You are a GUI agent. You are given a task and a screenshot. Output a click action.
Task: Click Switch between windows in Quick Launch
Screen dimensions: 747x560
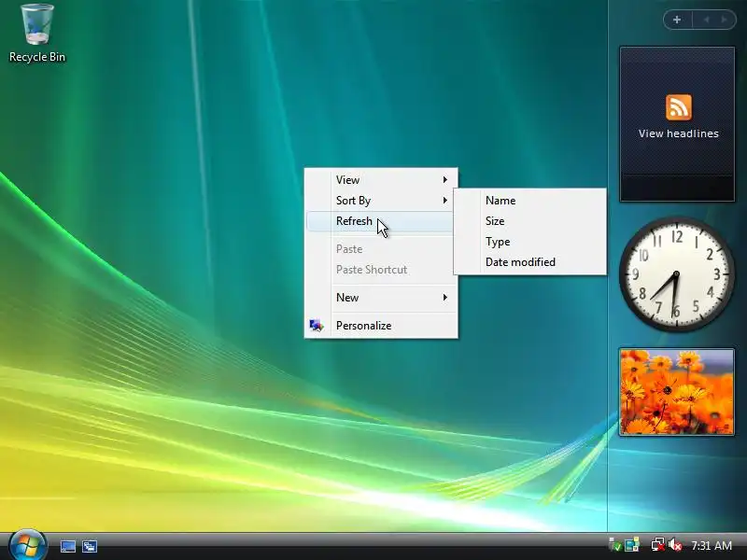(x=90, y=546)
